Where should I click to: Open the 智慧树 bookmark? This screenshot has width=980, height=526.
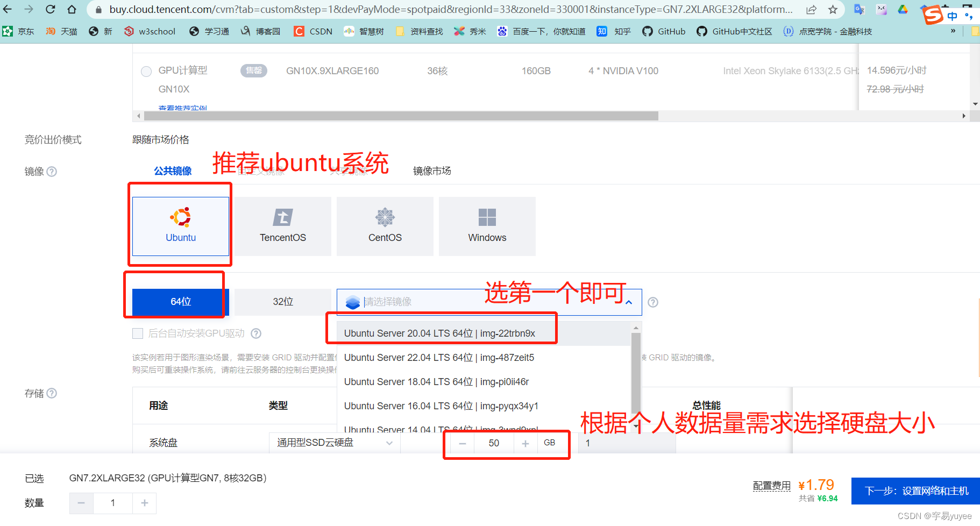point(364,31)
